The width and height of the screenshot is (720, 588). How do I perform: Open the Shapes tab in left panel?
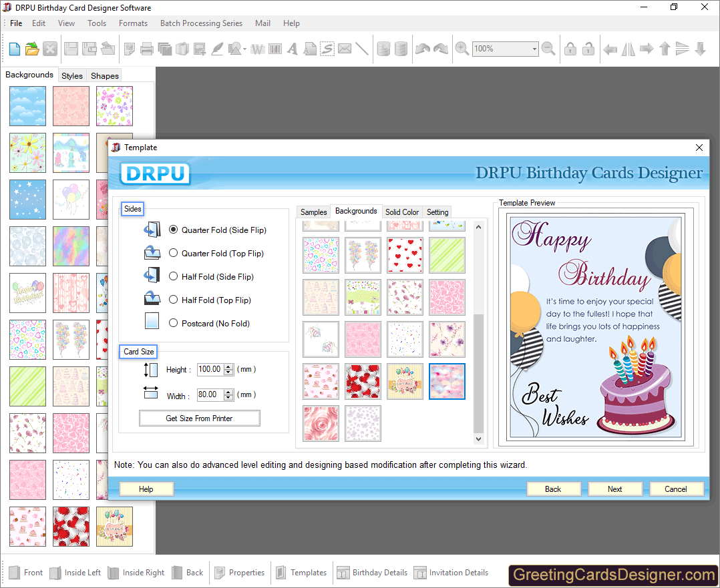pos(105,75)
